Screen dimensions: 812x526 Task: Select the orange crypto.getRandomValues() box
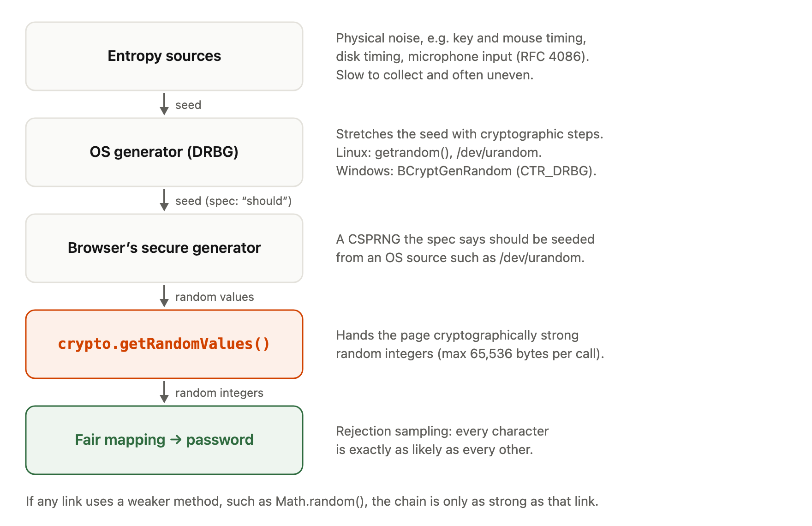(x=164, y=344)
